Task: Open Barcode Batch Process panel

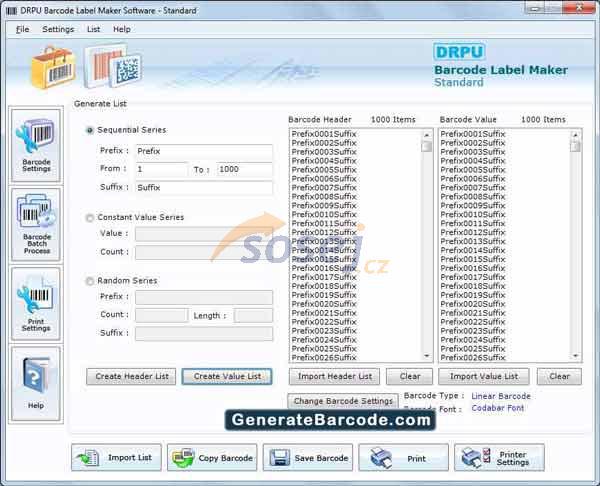Action: pyautogui.click(x=36, y=224)
